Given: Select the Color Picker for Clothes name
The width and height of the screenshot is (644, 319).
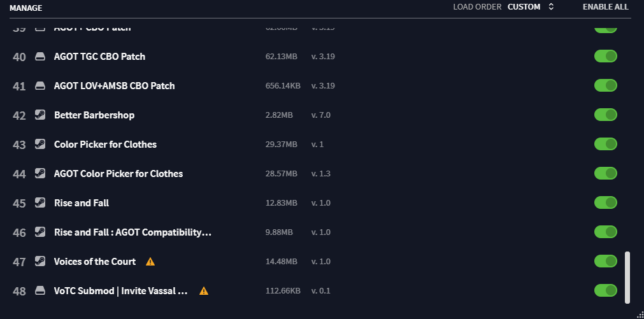Looking at the screenshot, I should (106, 145).
